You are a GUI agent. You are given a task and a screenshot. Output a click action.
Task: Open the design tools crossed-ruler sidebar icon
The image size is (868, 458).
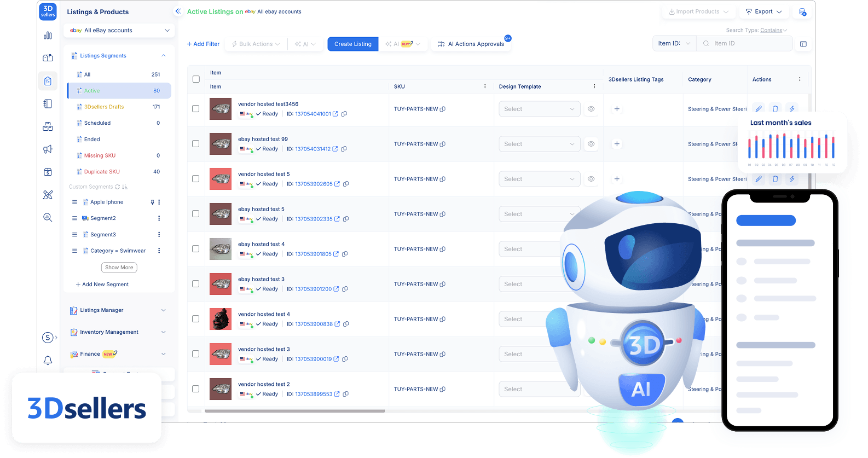[x=48, y=195]
